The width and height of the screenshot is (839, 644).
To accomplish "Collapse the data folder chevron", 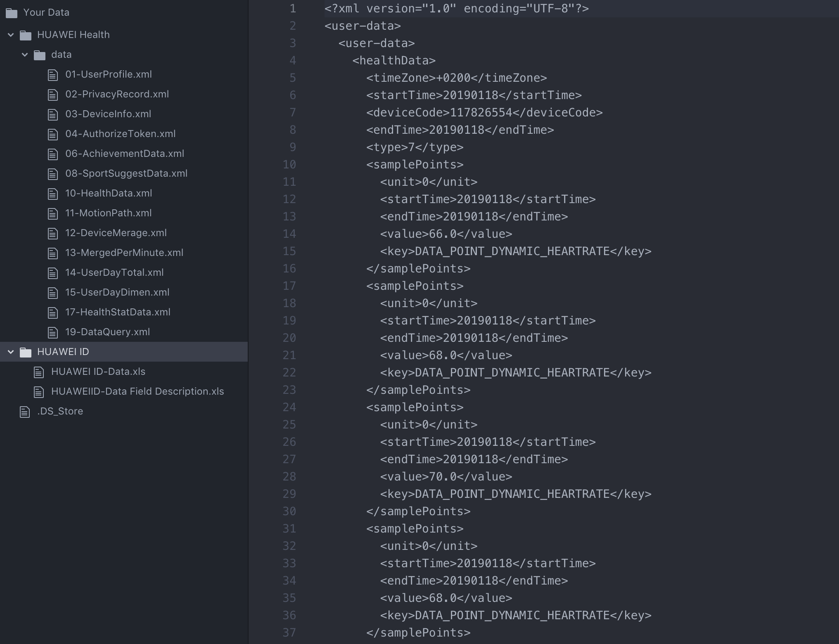I will click(25, 54).
